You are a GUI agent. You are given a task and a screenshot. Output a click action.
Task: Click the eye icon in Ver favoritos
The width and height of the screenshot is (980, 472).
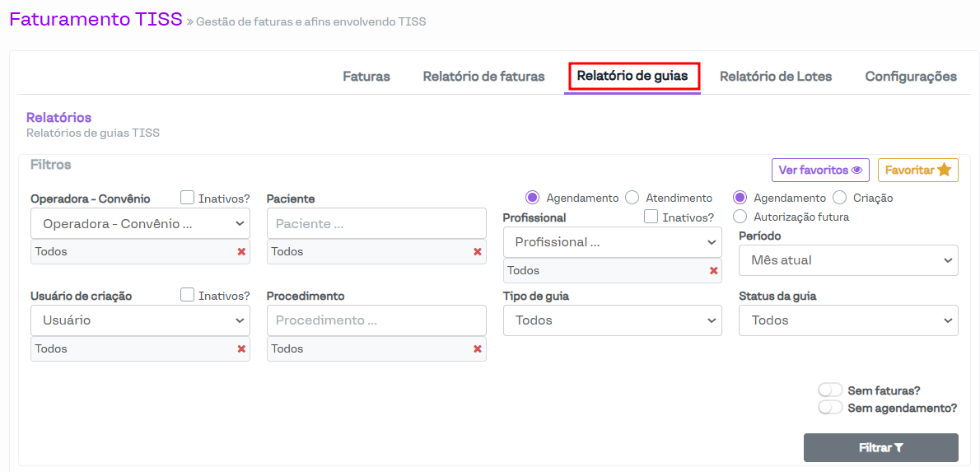pos(856,171)
